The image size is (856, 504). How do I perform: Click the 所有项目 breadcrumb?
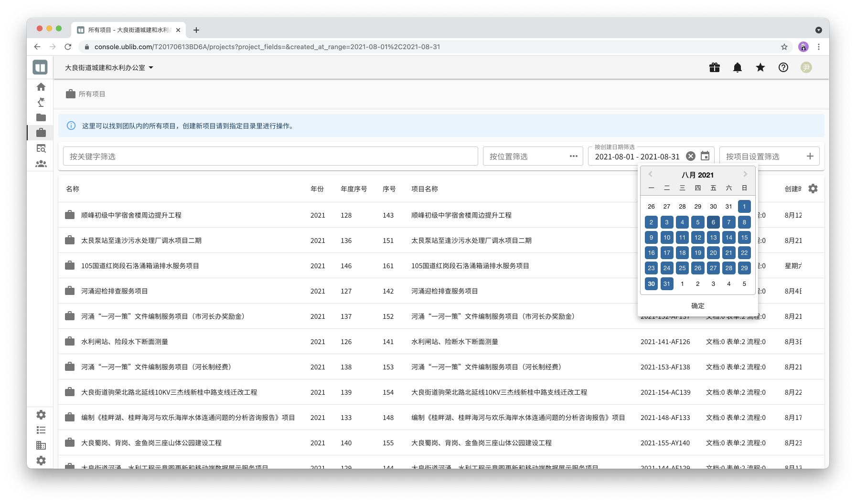(x=92, y=94)
